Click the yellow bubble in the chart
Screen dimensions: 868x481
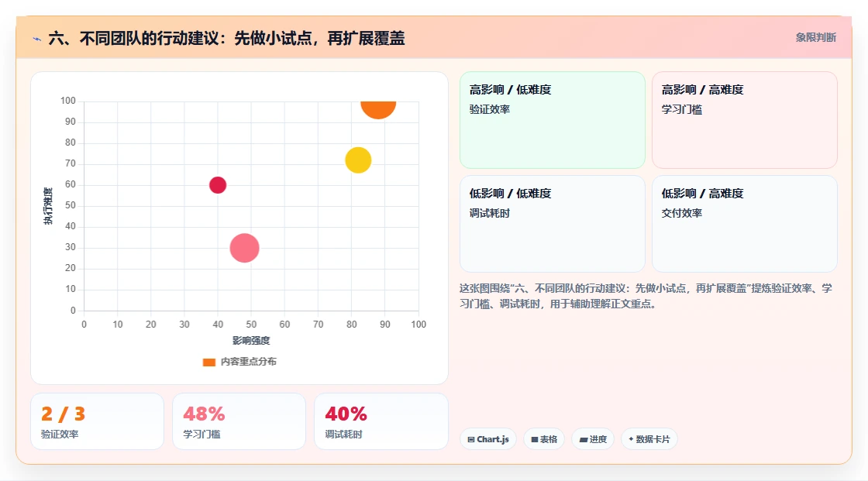coord(358,160)
